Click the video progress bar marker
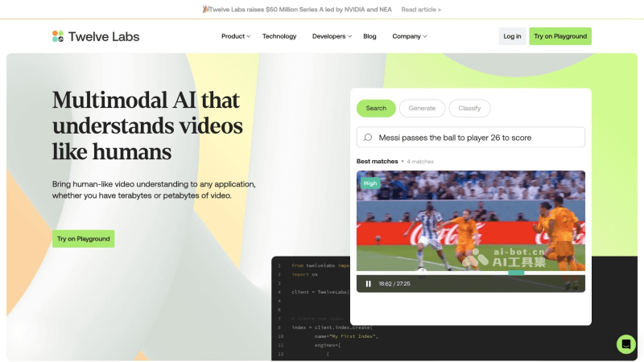 516,273
